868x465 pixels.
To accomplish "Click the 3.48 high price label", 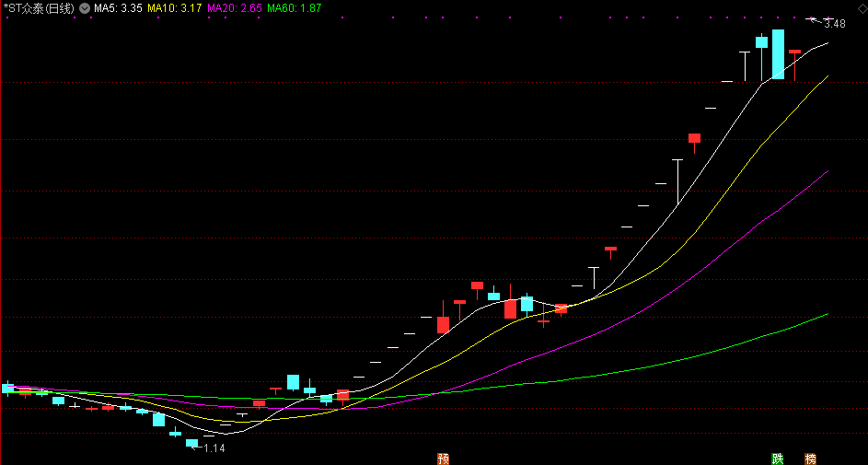I will 834,23.
